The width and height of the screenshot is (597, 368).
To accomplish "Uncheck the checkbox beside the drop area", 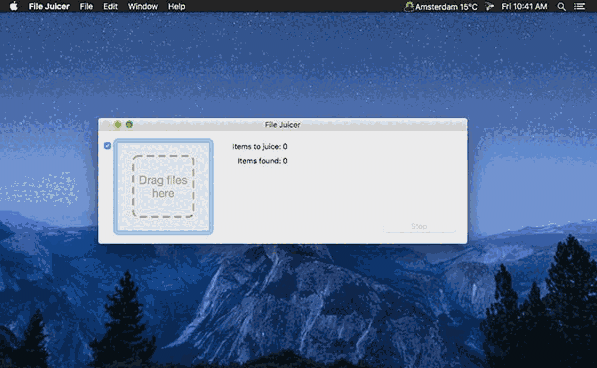I will [x=107, y=145].
